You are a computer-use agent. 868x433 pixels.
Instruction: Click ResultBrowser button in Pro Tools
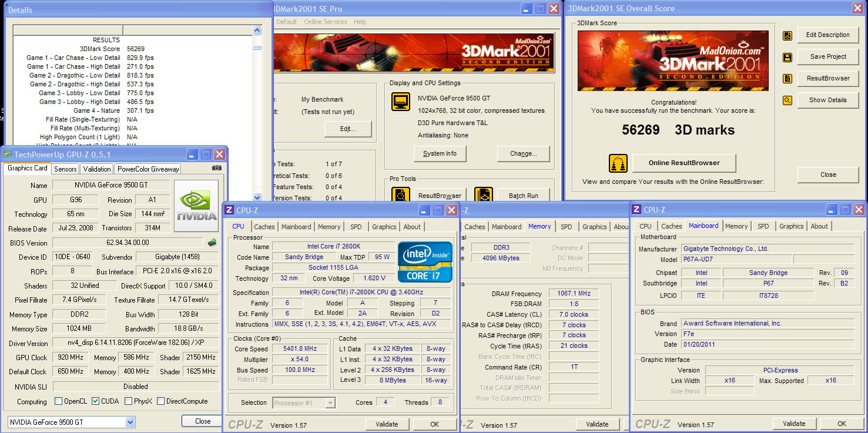(x=440, y=196)
